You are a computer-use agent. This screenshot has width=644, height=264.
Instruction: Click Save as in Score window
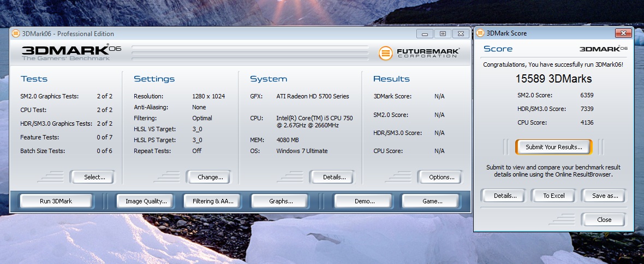604,196
